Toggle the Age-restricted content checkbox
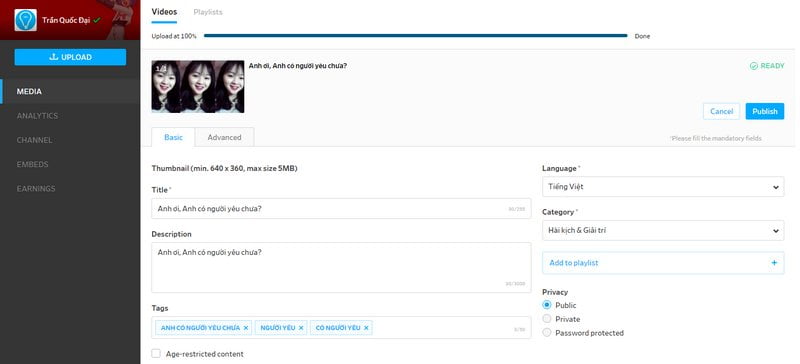Screen dimensions: 800x364 pyautogui.click(x=156, y=354)
